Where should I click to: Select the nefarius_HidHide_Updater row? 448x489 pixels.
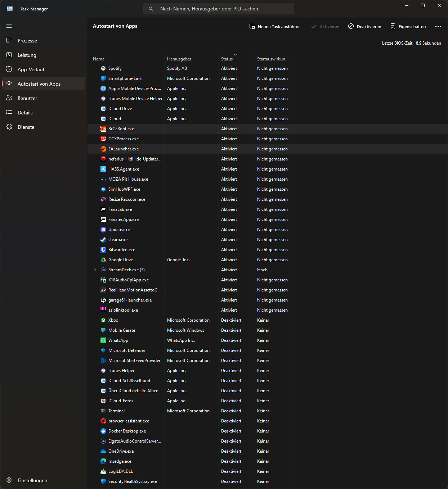[x=268, y=159]
